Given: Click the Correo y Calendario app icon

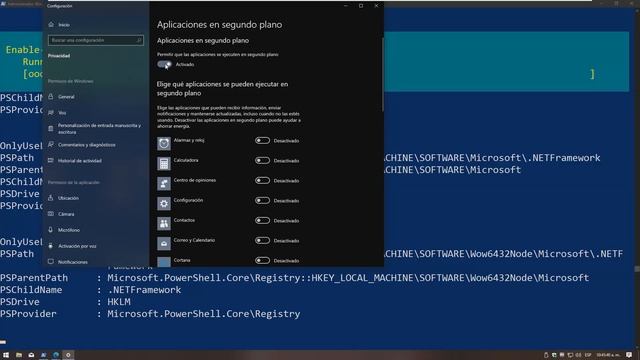Looking at the screenshot, I should click(x=164, y=243).
